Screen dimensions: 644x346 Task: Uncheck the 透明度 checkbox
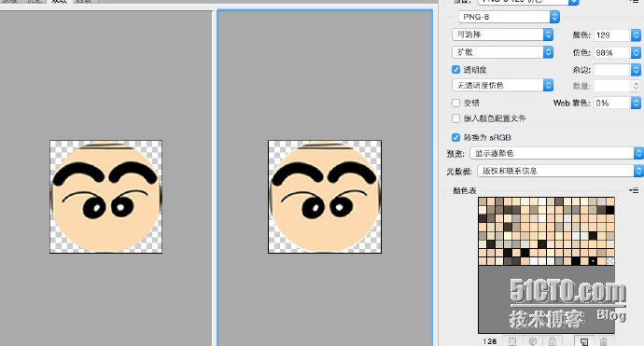click(x=455, y=69)
